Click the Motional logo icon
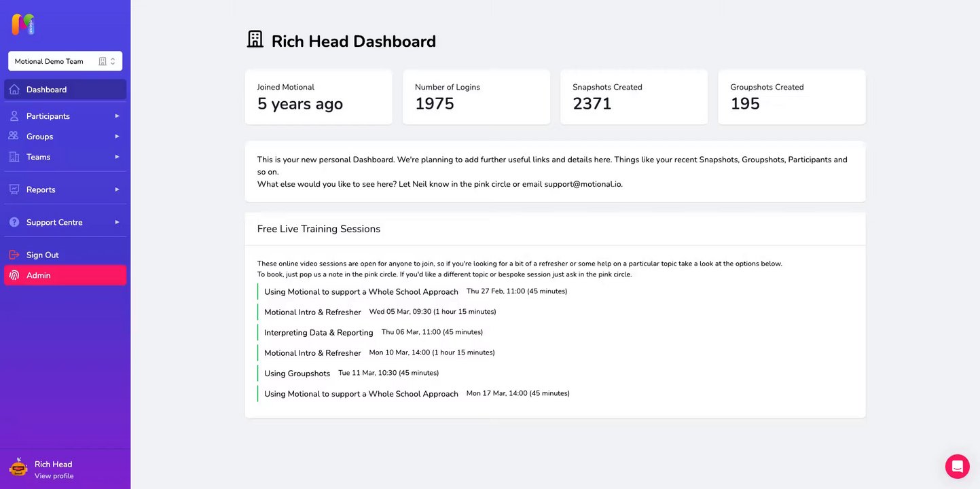980x489 pixels. pos(23,24)
